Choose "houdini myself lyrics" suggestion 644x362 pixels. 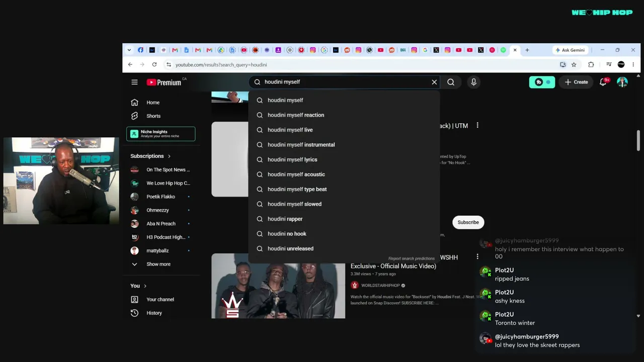(344, 160)
